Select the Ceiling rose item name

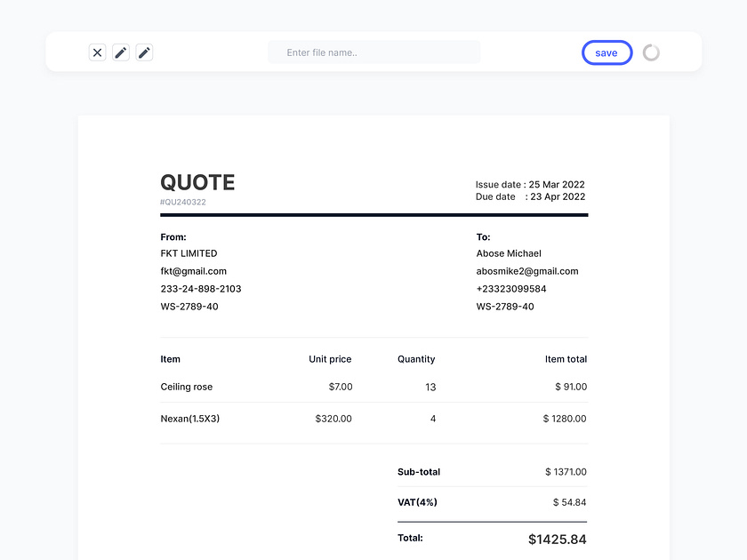[x=186, y=387]
